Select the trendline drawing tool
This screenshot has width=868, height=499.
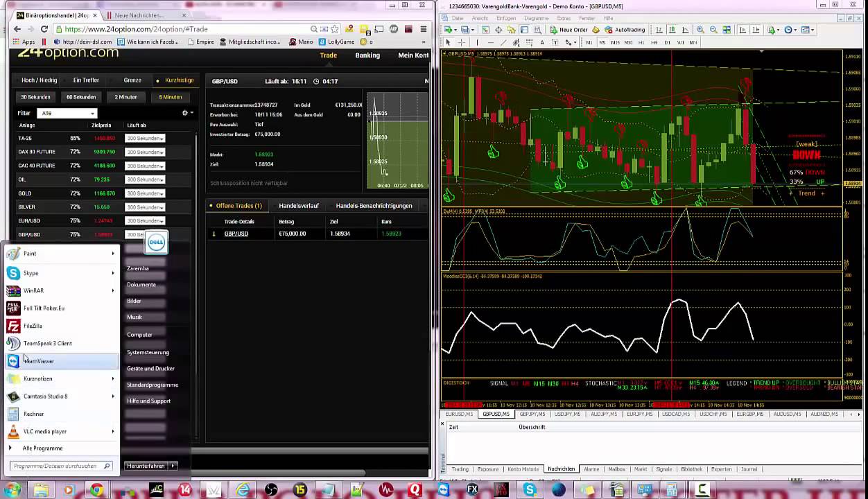click(503, 42)
